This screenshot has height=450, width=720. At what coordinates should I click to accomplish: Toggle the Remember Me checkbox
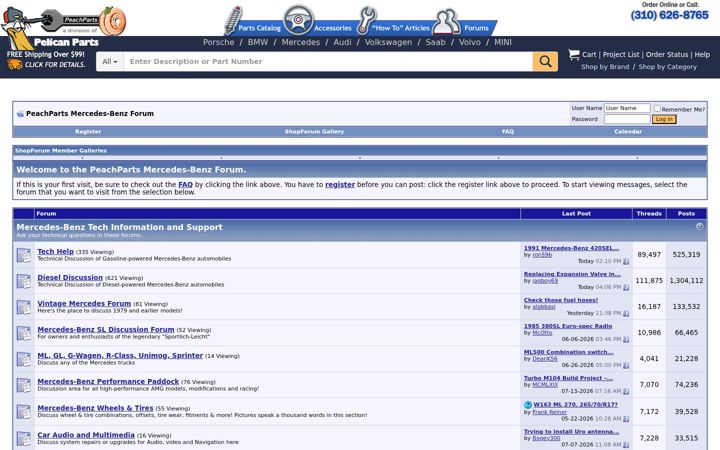pyautogui.click(x=657, y=109)
